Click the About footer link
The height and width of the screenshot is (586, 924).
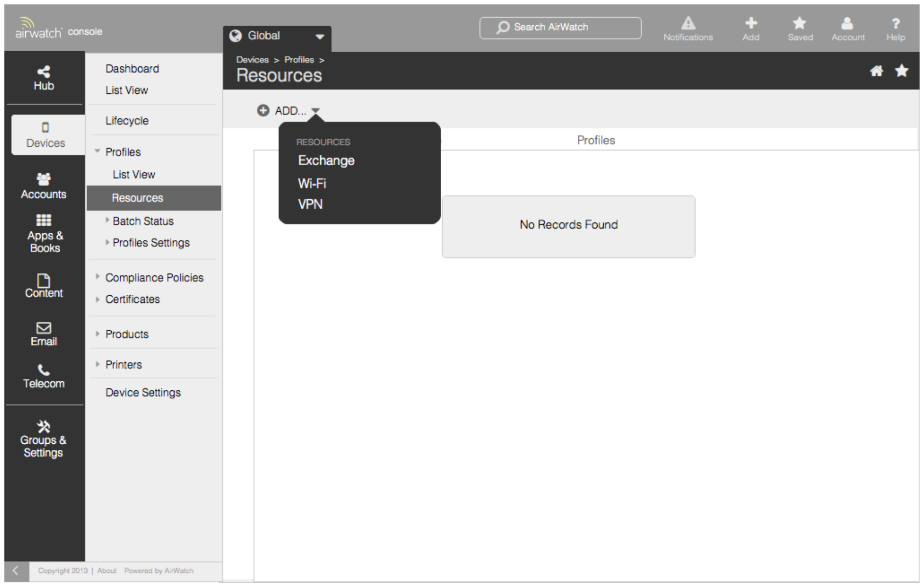click(x=106, y=571)
